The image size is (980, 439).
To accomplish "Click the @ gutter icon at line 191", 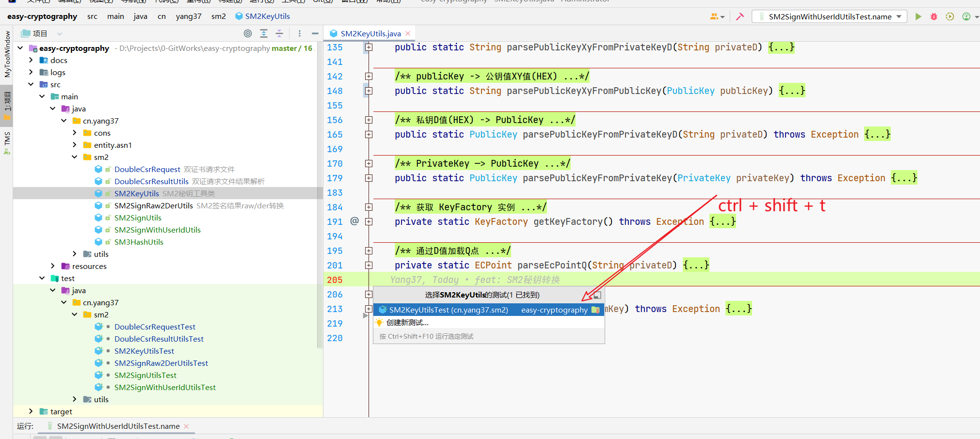I will point(354,221).
